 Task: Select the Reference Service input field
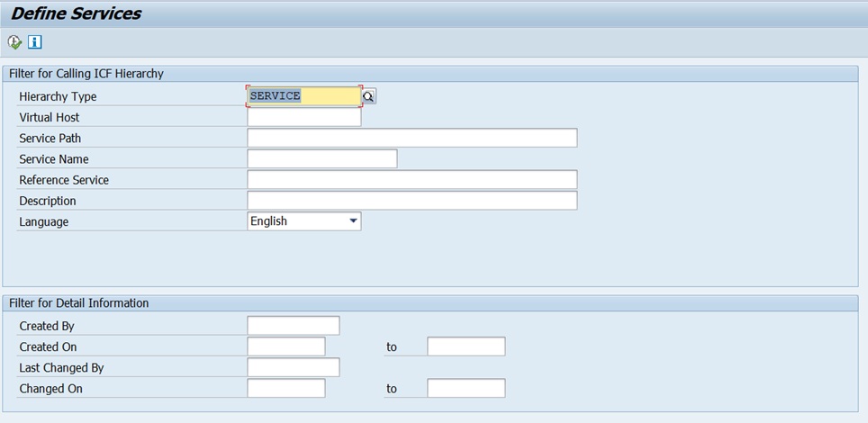coord(411,180)
